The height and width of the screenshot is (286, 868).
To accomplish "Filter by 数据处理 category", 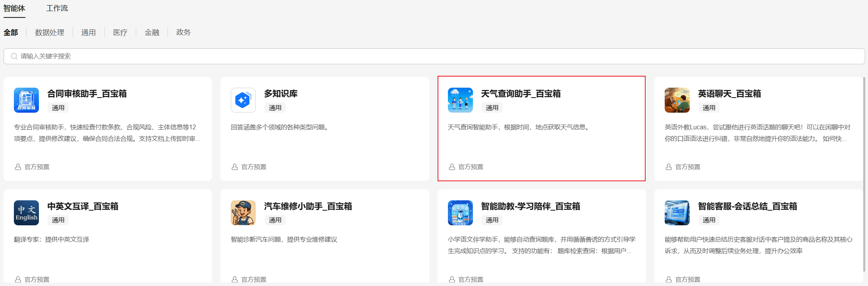I will pos(50,33).
